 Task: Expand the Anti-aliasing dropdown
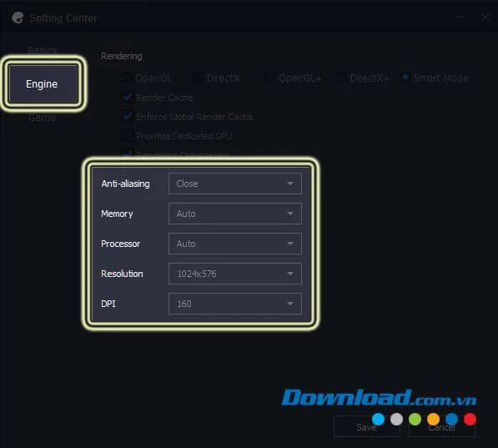(x=235, y=184)
